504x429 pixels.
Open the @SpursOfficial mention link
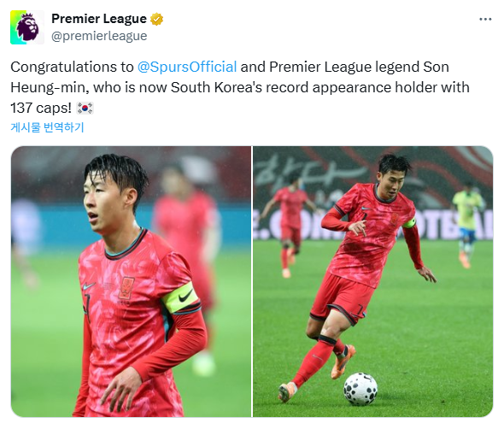tap(187, 67)
